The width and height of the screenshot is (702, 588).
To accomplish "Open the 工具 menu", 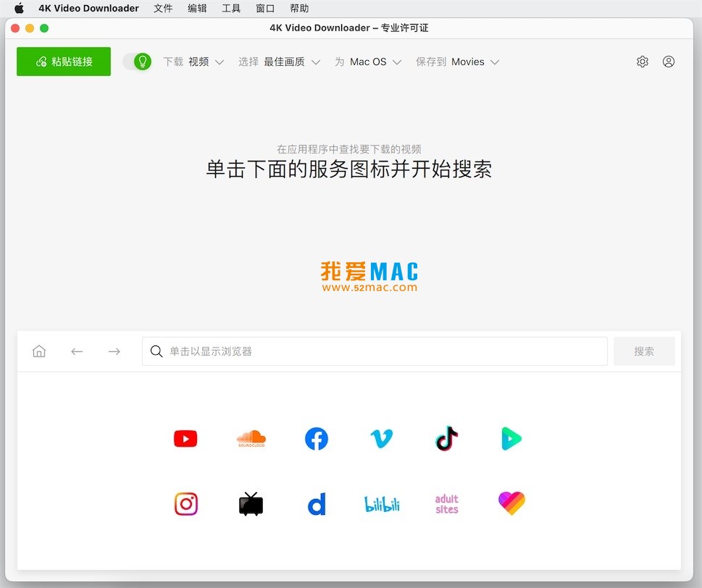I will pos(230,9).
